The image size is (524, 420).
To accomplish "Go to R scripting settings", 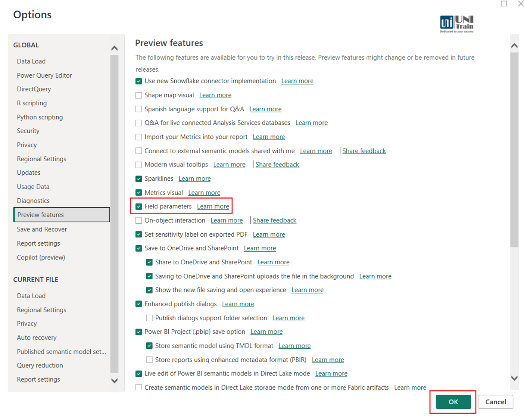I will [32, 103].
